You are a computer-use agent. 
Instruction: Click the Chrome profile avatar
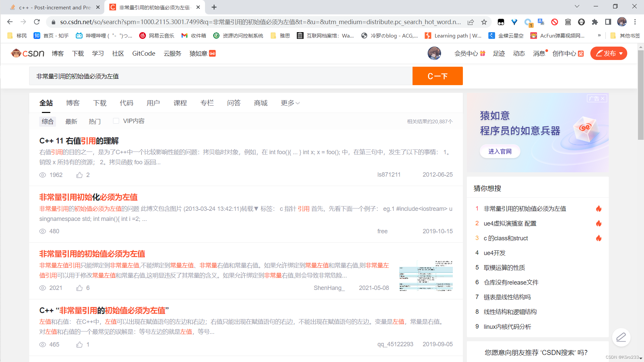pyautogui.click(x=622, y=22)
